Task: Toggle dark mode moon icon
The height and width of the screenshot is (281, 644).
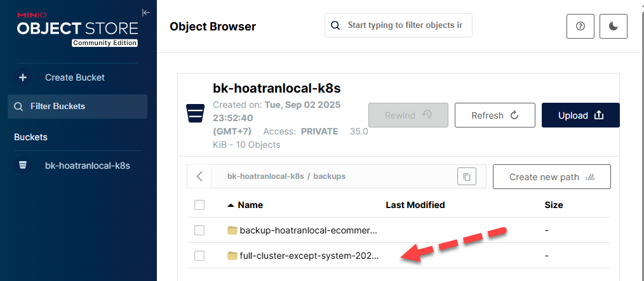Action: (x=613, y=26)
